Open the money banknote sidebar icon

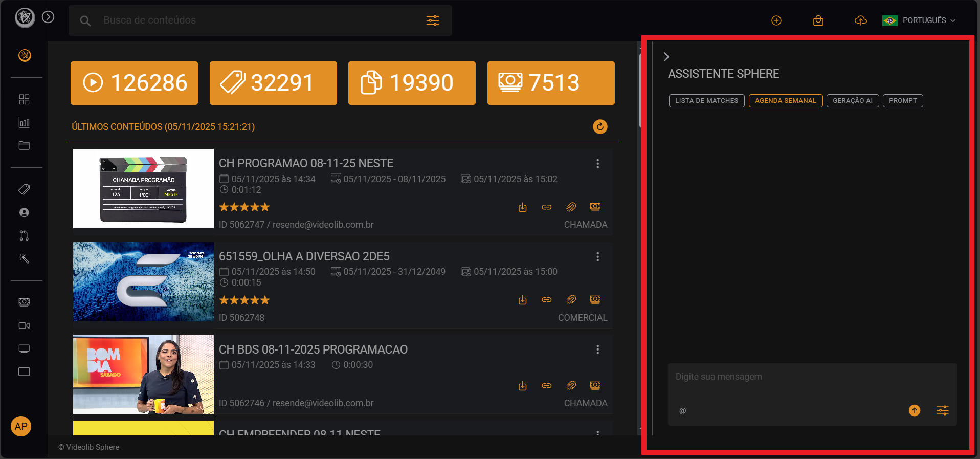pos(24,302)
